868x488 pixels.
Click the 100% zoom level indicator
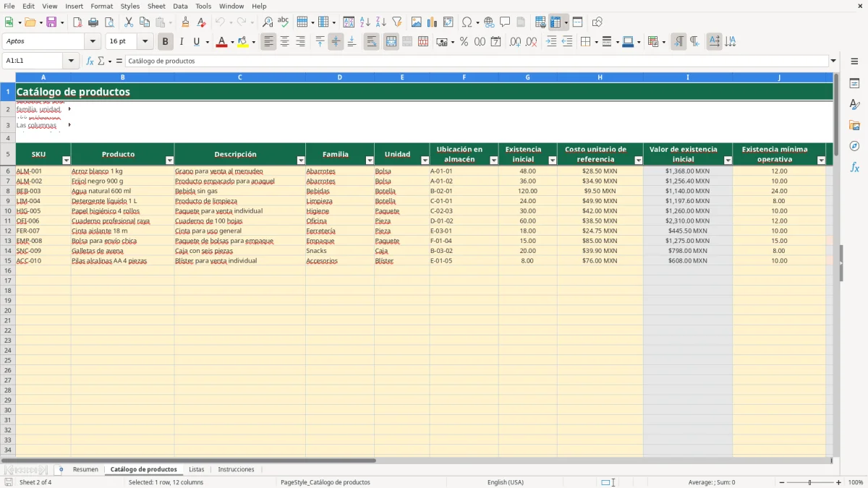pos(856,482)
